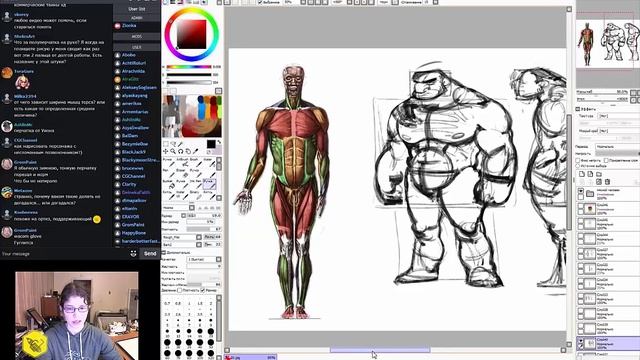Click the User list header in chat
640x360 pixels.
pos(137,9)
